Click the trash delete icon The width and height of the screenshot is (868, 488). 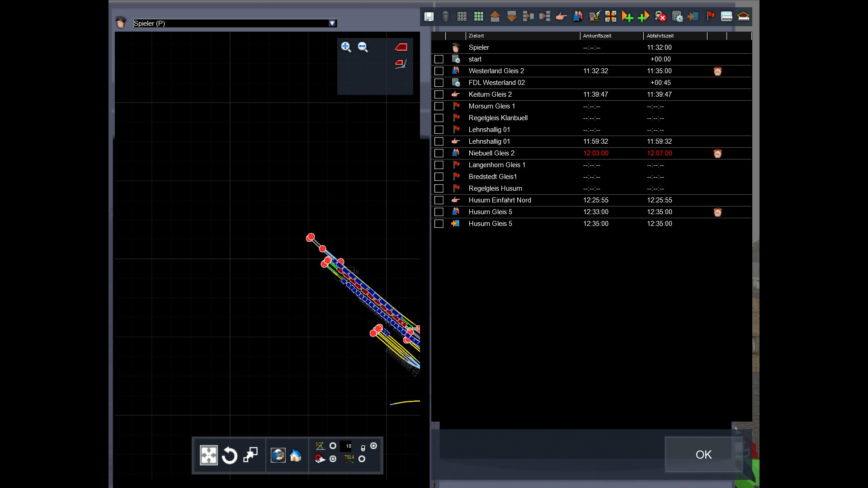[445, 17]
